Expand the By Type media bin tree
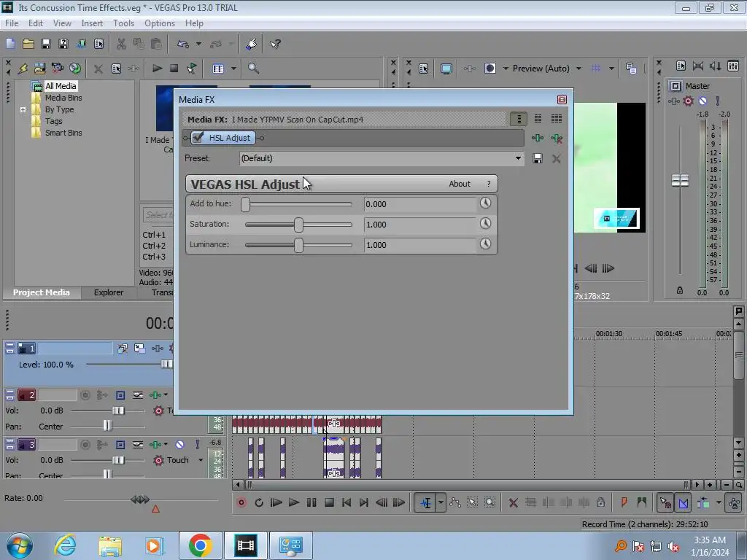The height and width of the screenshot is (560, 747). pyautogui.click(x=23, y=109)
